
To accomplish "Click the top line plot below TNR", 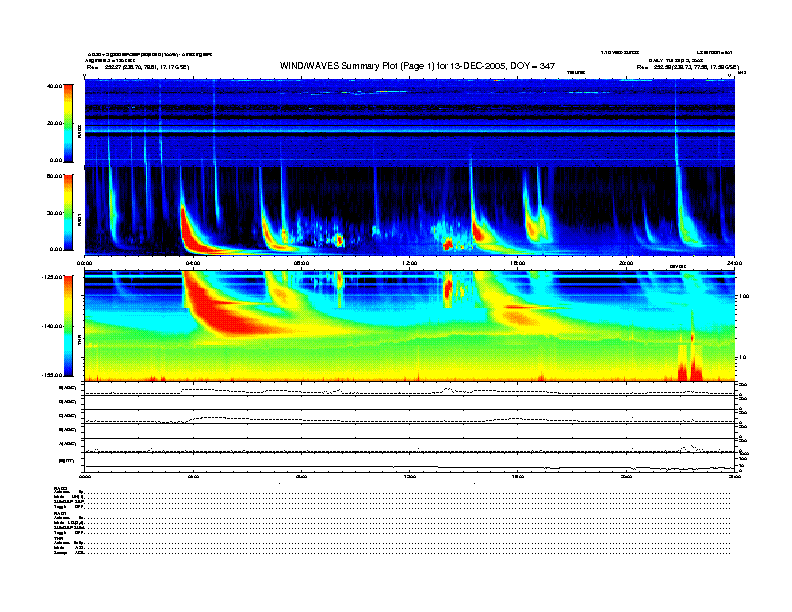I will pos(410,389).
